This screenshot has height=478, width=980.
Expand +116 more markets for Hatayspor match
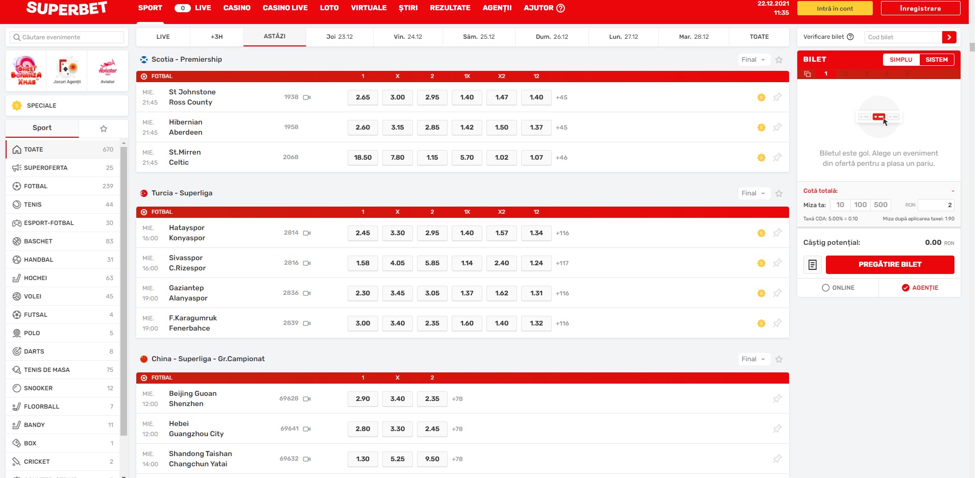click(x=562, y=233)
